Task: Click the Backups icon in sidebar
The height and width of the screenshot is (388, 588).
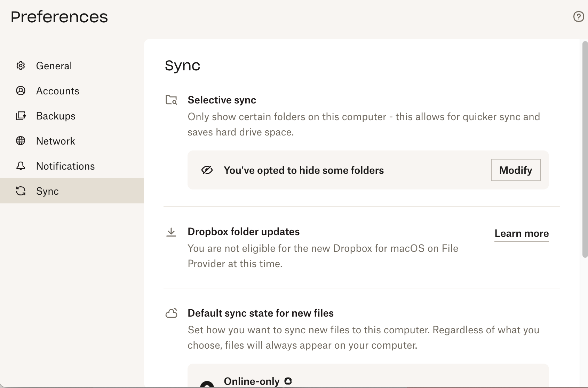Action: [x=21, y=116]
